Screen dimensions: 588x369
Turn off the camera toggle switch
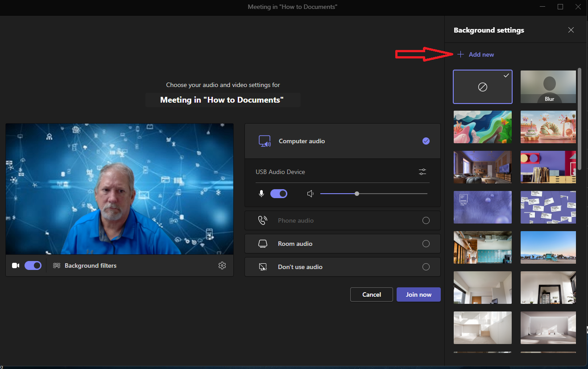(33, 265)
